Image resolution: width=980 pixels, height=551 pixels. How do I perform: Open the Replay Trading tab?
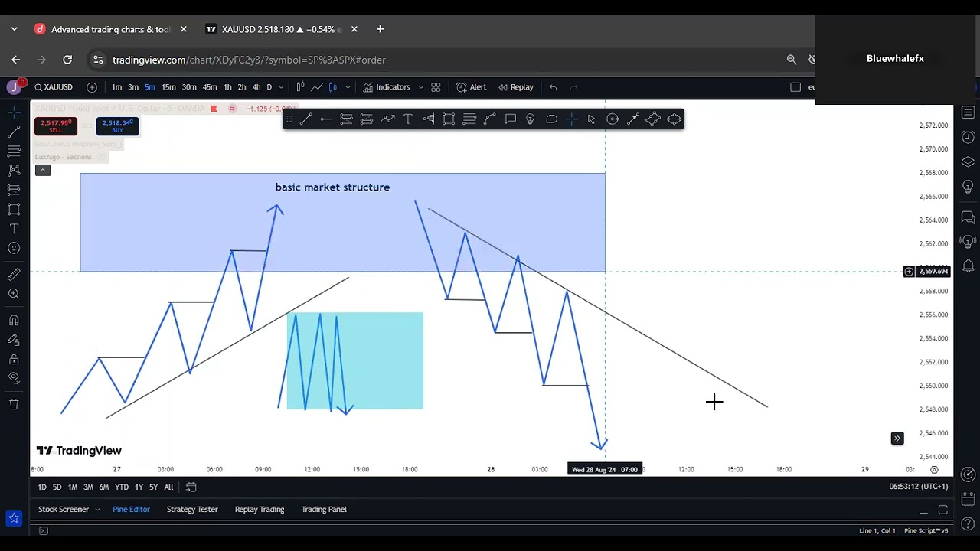[x=260, y=510]
